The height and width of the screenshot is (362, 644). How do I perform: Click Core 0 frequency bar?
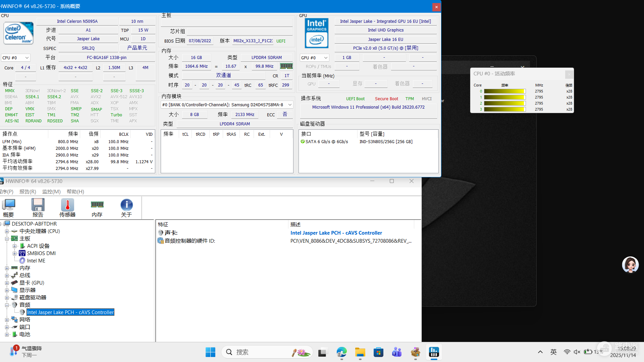(x=505, y=91)
